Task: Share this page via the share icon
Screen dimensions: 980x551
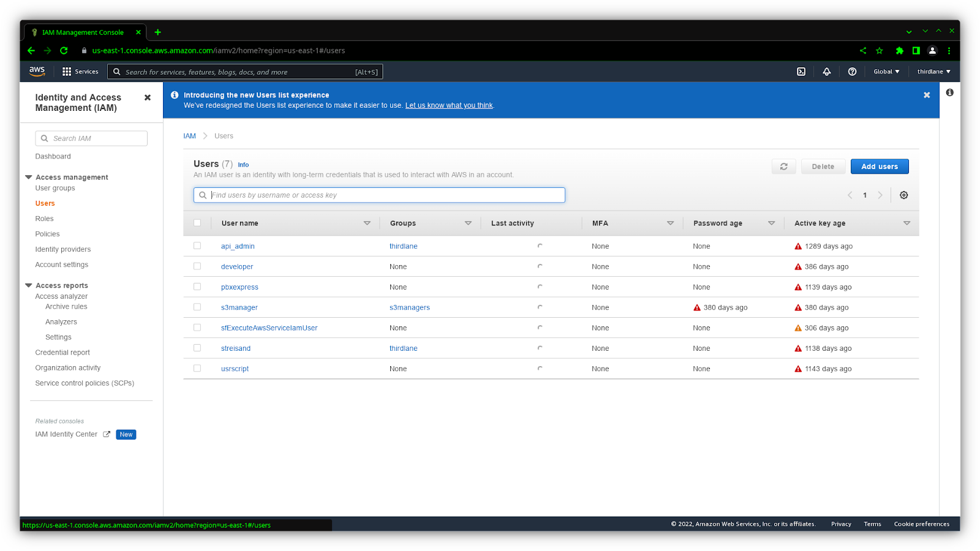Action: (863, 51)
